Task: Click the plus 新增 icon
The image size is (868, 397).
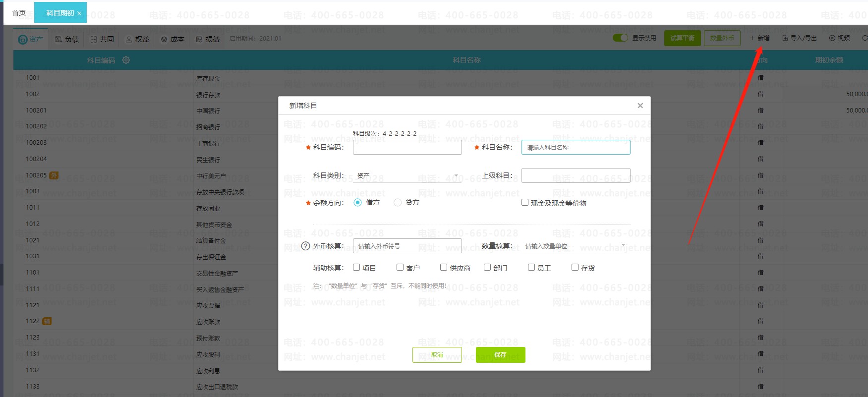Action: pos(752,38)
